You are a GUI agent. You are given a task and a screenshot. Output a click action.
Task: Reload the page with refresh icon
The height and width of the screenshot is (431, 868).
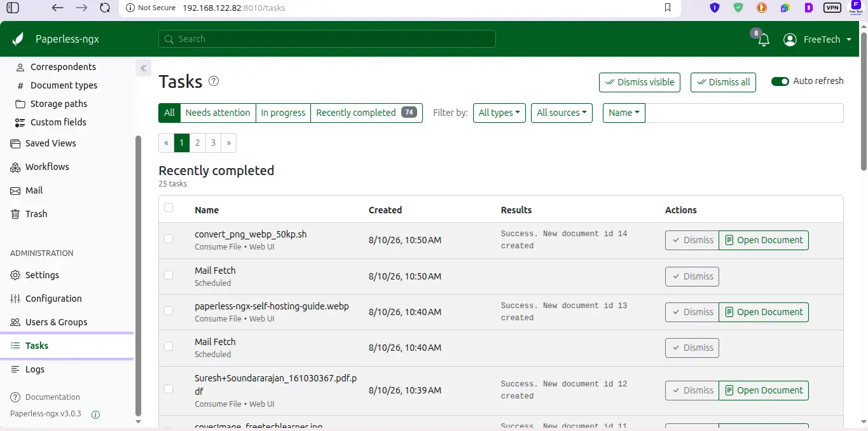[x=105, y=8]
